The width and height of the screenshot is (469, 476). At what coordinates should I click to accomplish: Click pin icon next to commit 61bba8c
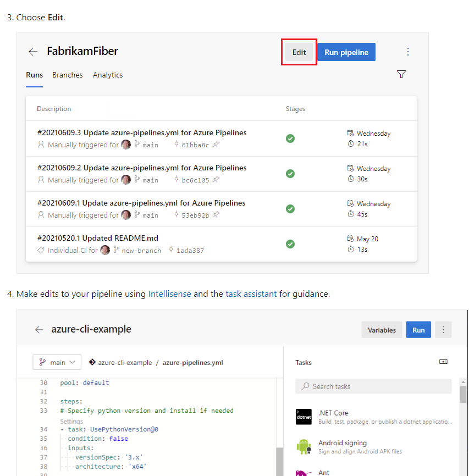(x=216, y=144)
